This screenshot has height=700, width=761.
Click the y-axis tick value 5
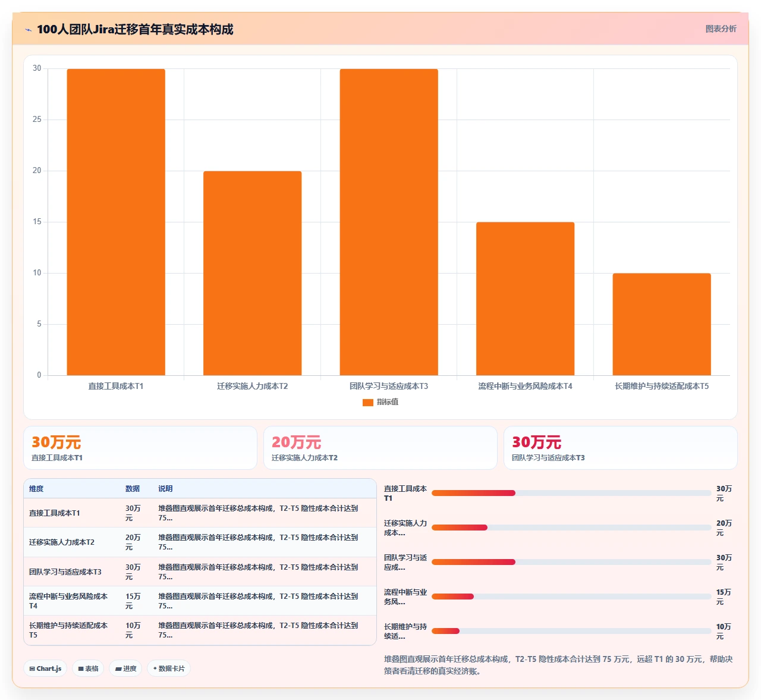click(x=39, y=324)
